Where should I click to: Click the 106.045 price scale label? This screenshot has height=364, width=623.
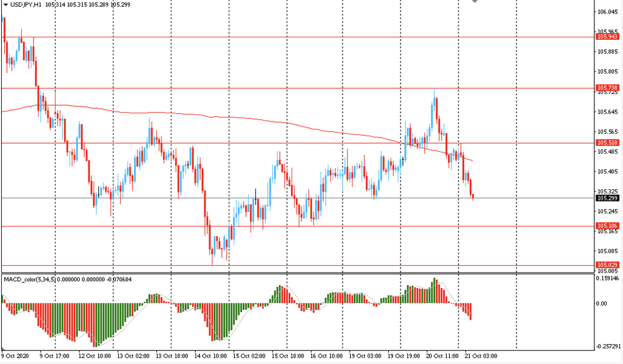[x=608, y=12]
